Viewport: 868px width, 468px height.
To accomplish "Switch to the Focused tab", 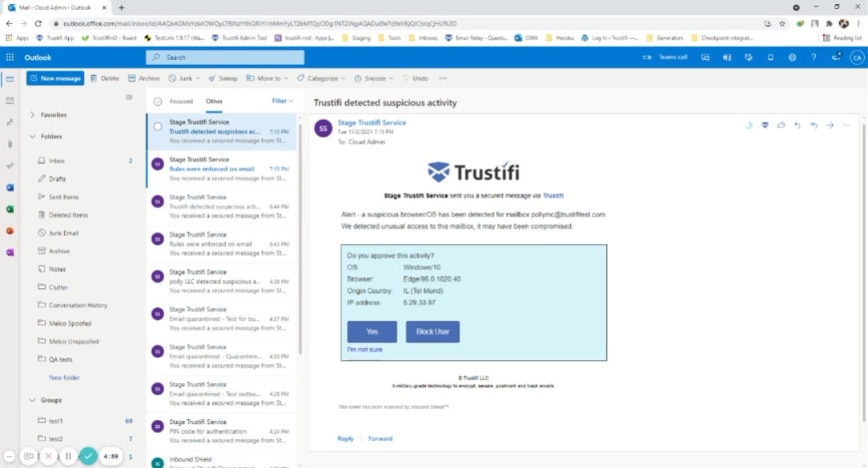I will point(181,102).
